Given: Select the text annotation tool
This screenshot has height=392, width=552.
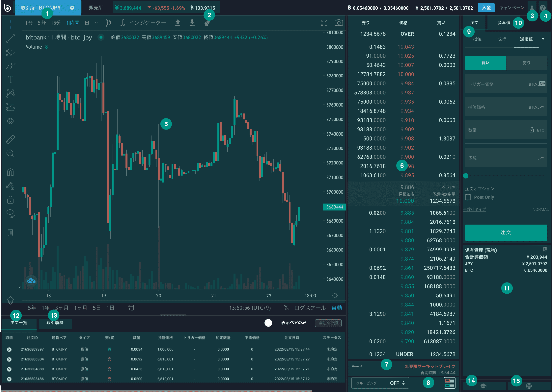Looking at the screenshot, I should 10,79.
